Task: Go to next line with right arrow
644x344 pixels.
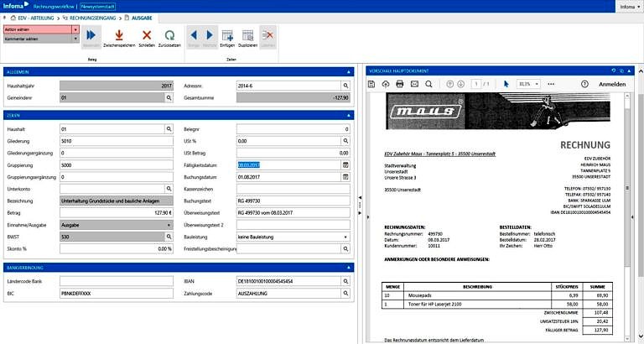Action: click(x=210, y=35)
